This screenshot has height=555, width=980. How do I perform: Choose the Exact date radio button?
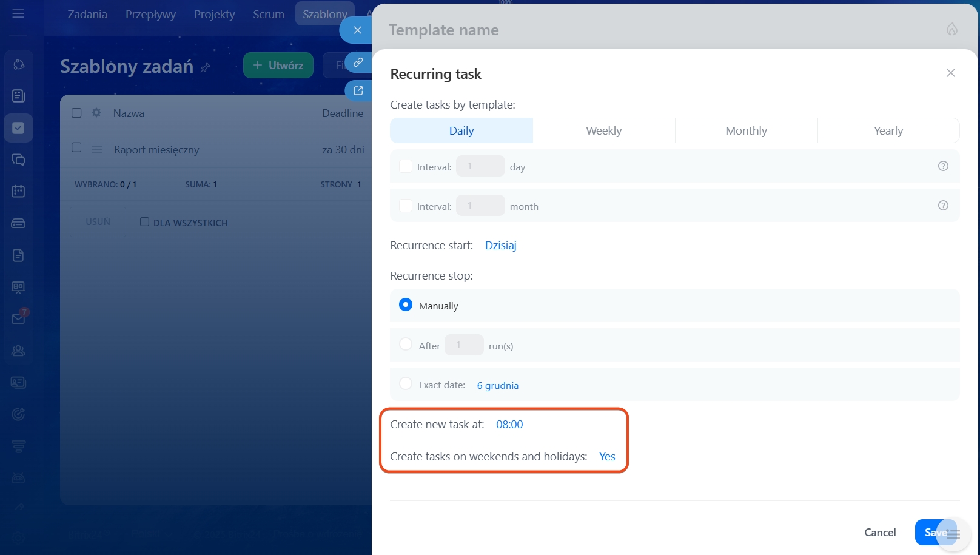click(x=406, y=384)
